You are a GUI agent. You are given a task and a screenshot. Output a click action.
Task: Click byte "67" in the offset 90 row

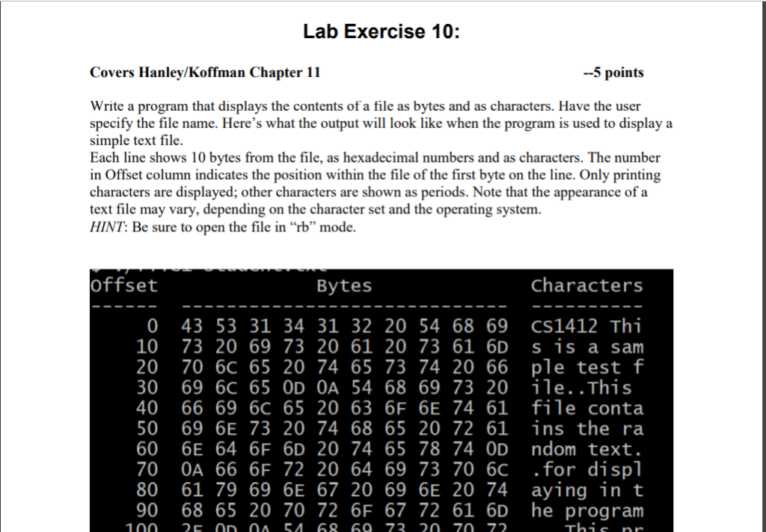point(395,510)
